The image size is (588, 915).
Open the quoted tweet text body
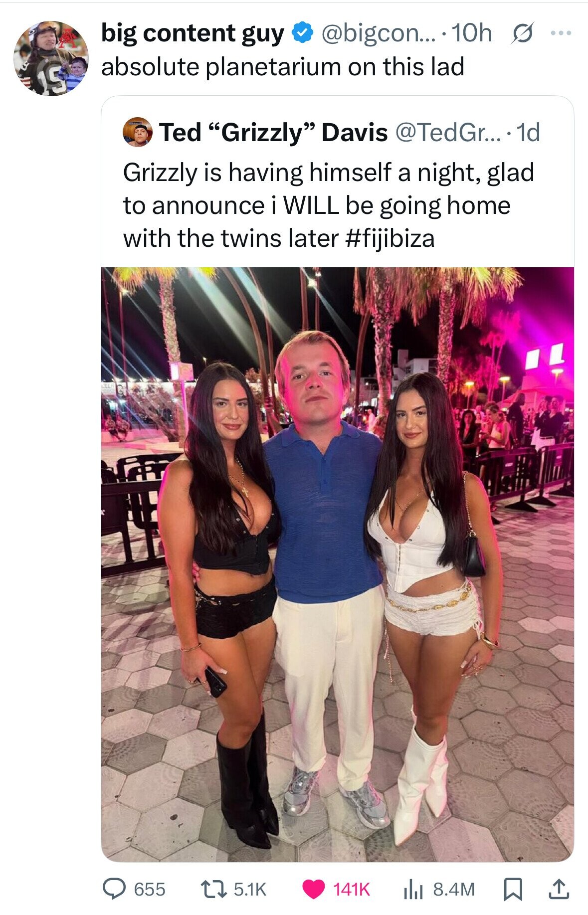[x=329, y=205]
